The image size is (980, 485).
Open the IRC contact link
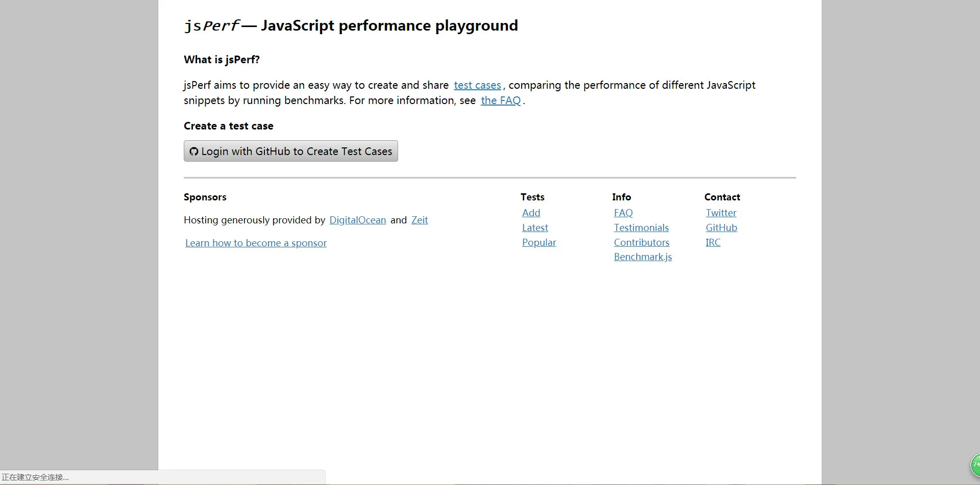pyautogui.click(x=713, y=242)
